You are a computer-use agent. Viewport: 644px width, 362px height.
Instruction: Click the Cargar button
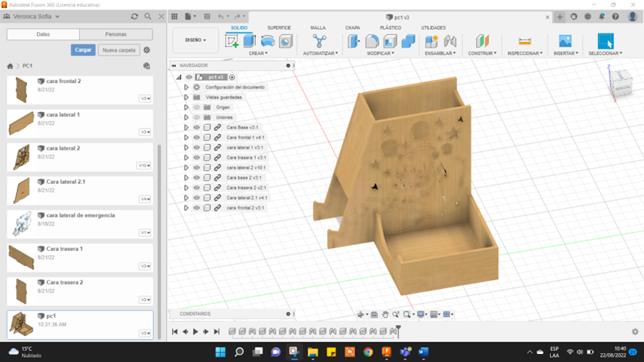click(83, 50)
